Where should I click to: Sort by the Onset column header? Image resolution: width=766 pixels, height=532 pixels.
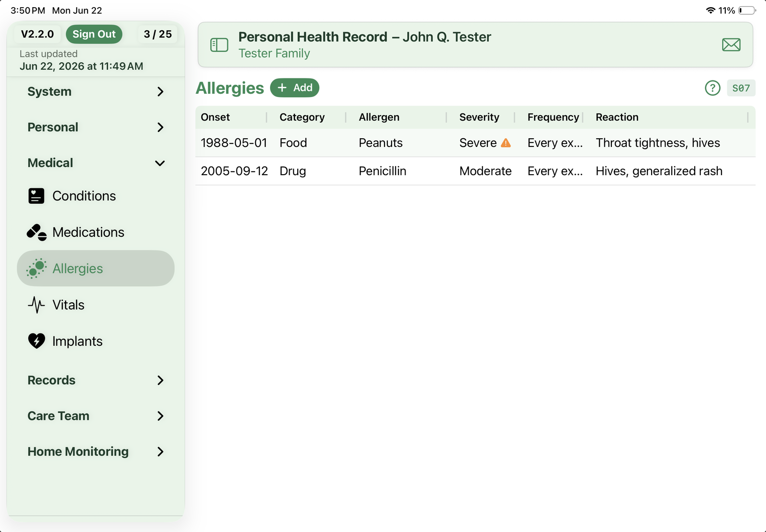215,117
